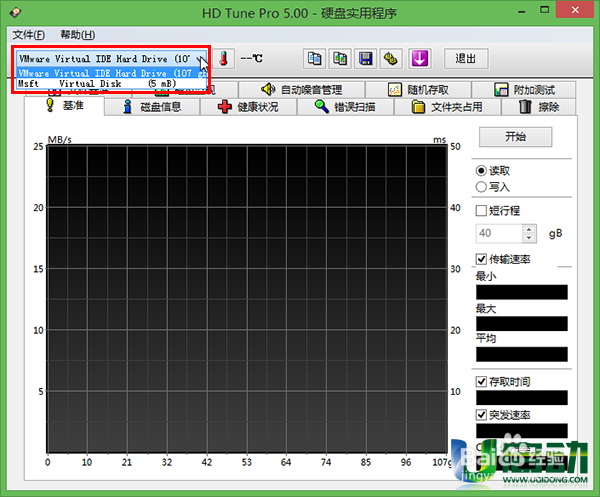Screen dimensions: 600x497
Task: Select Msft Virtual Disk (5 mB) entry
Action: pos(112,83)
